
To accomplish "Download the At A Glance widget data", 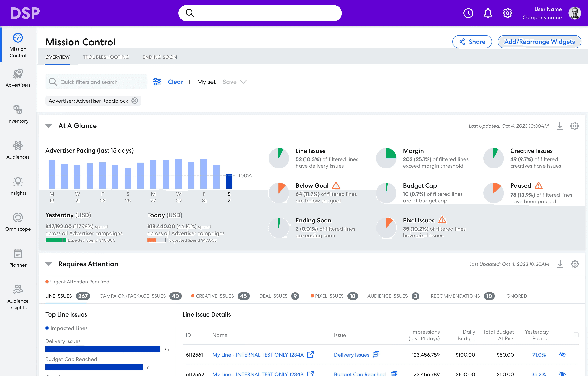I will 560,126.
